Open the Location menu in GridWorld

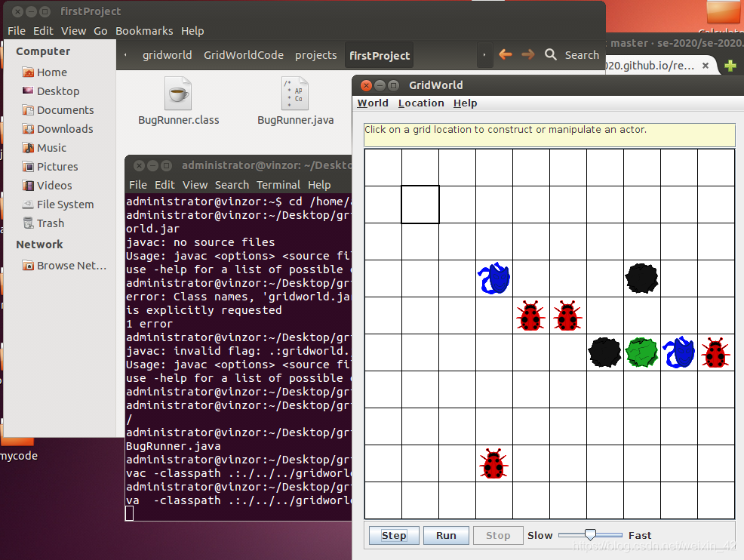[421, 103]
